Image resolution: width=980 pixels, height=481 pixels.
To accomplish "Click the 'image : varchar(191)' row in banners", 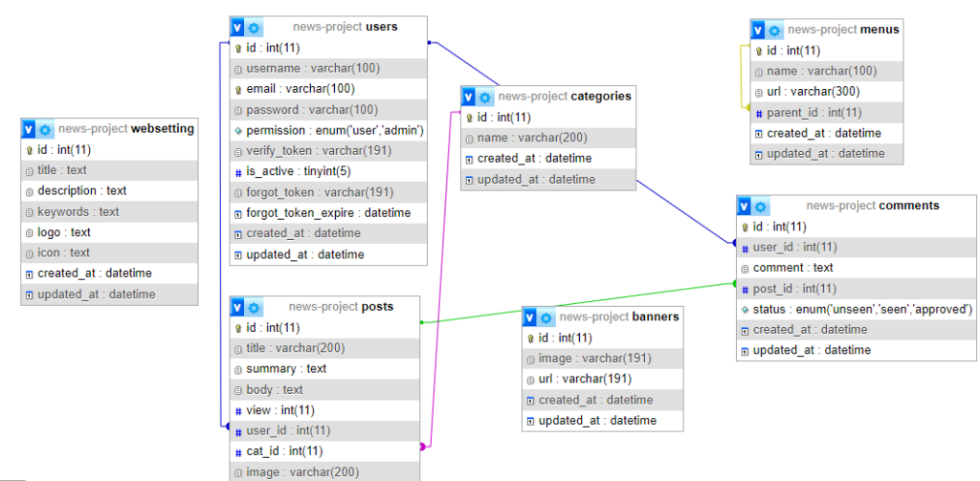I will 603,359.
